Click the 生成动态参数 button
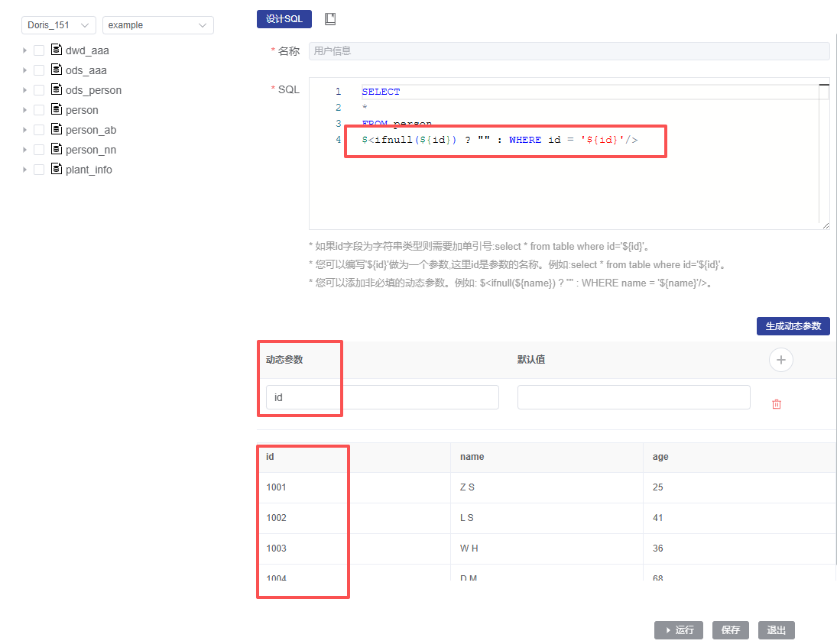 (793, 326)
